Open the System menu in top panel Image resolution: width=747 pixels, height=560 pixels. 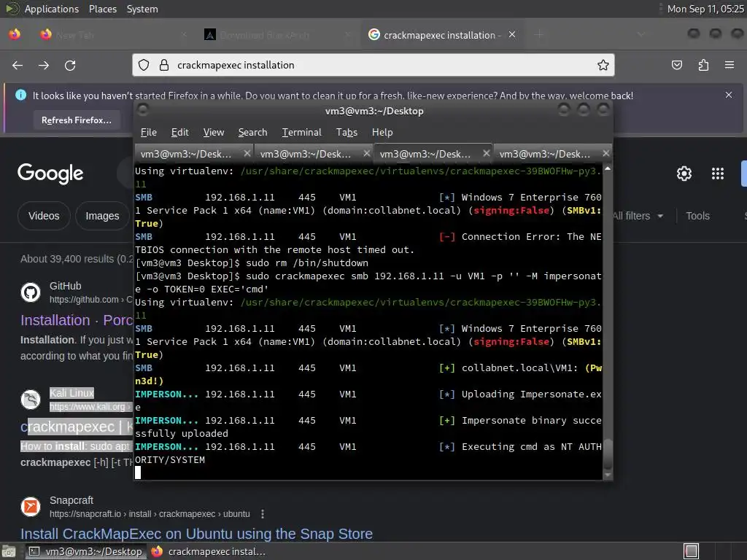142,9
